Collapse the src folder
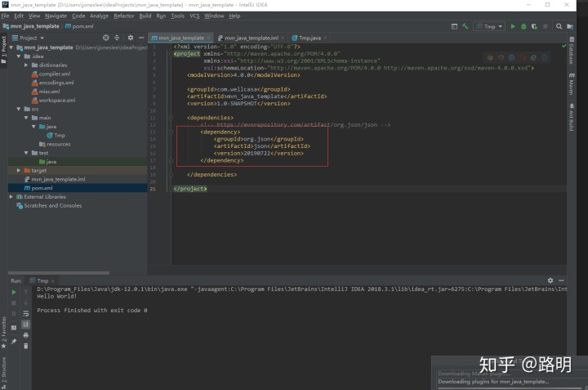588x390 pixels. (19, 109)
